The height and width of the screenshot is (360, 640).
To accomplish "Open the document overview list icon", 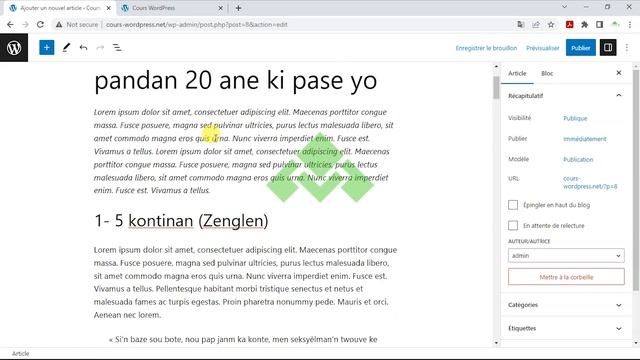I will point(117,48).
